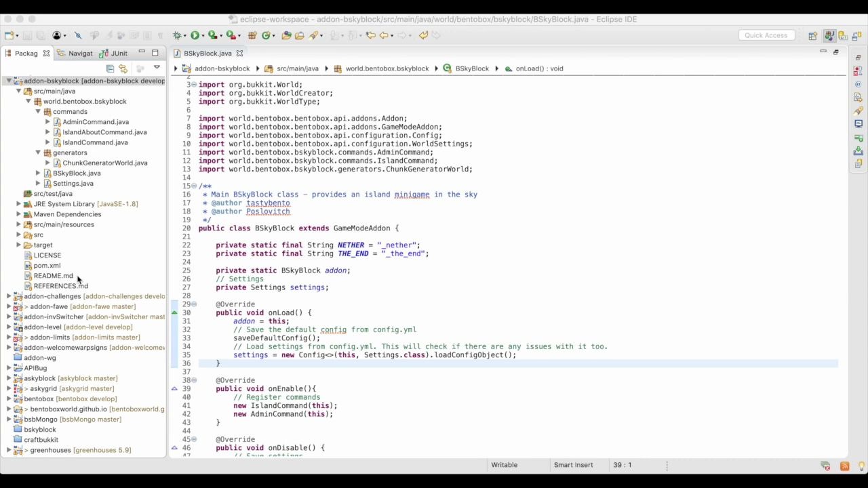Open the Problems view icon in right trim
The image size is (868, 488).
(x=858, y=70)
